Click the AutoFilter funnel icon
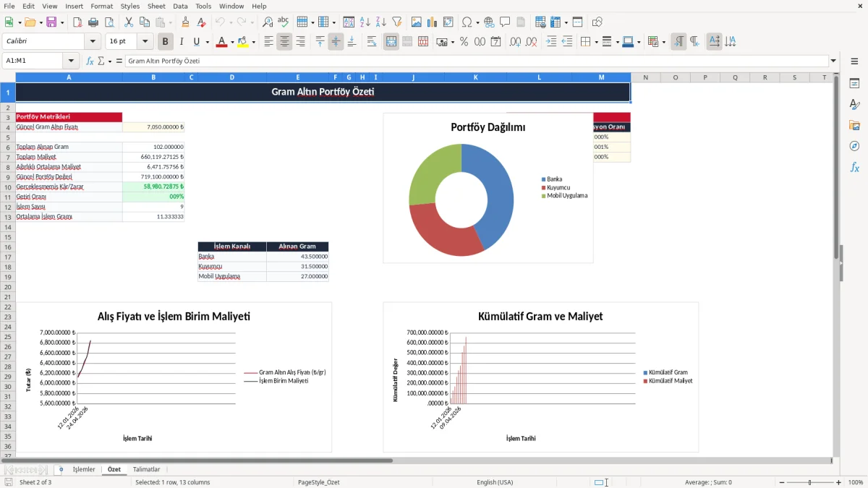Screen dimensions: 868x488 click(x=396, y=22)
